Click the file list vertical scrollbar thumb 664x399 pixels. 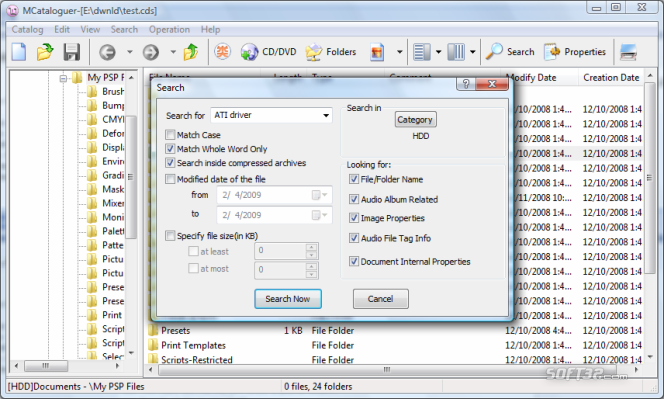pos(650,178)
